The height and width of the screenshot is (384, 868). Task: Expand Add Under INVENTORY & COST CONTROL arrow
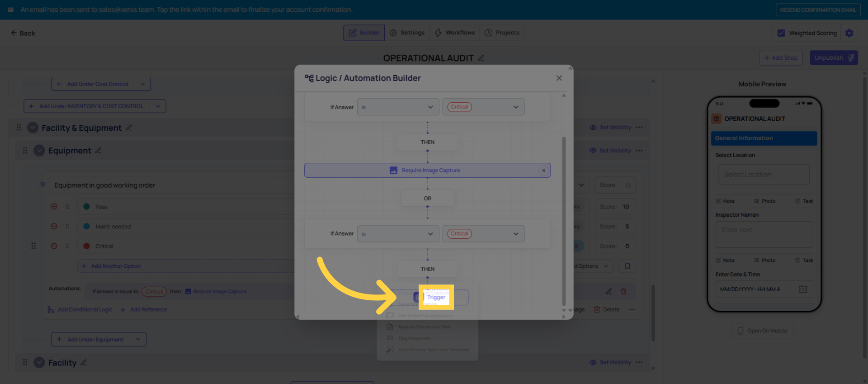click(158, 106)
